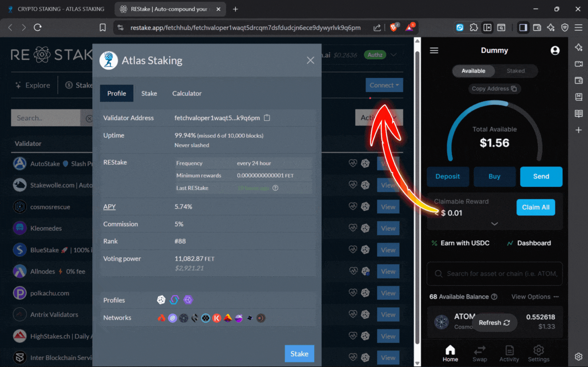Expand the Claimable Reward section chevron

[x=495, y=223]
